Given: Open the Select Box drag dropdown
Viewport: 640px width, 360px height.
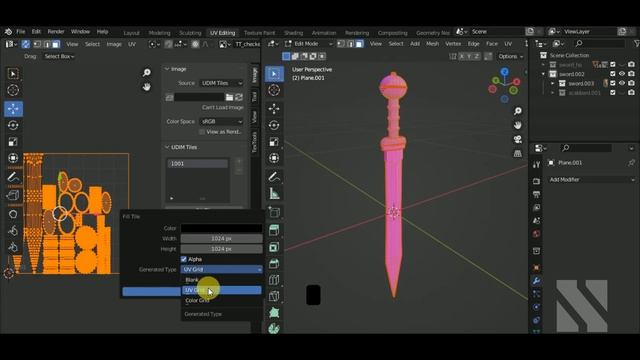Looking at the screenshot, I should pos(60,56).
